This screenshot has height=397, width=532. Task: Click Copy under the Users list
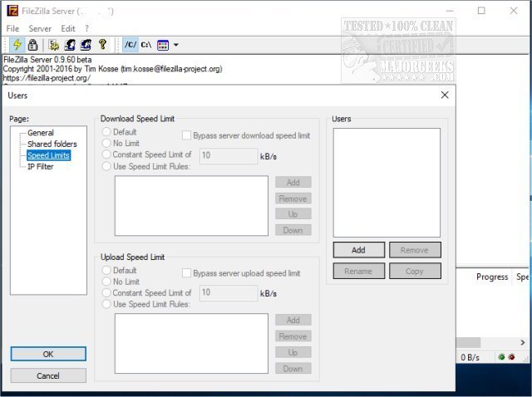point(415,271)
